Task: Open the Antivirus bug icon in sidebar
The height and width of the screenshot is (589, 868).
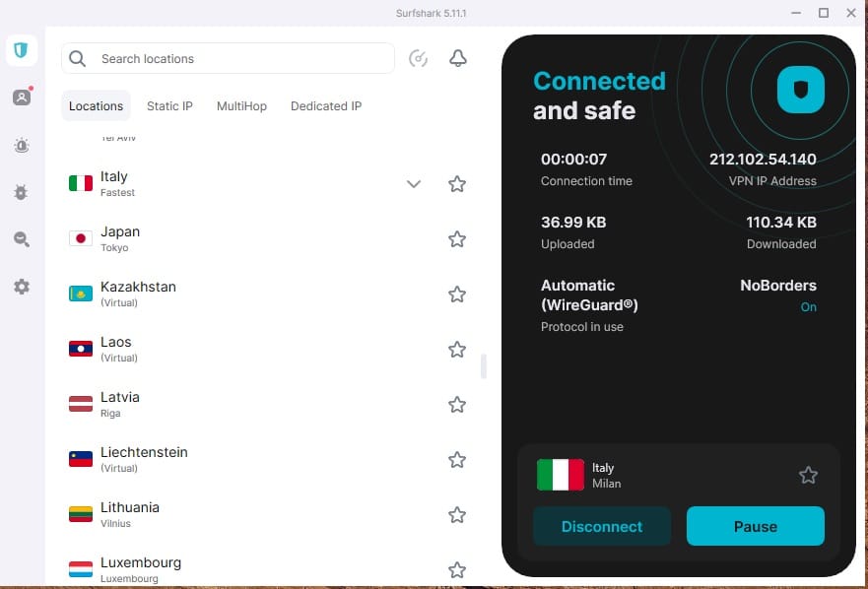Action: point(21,193)
